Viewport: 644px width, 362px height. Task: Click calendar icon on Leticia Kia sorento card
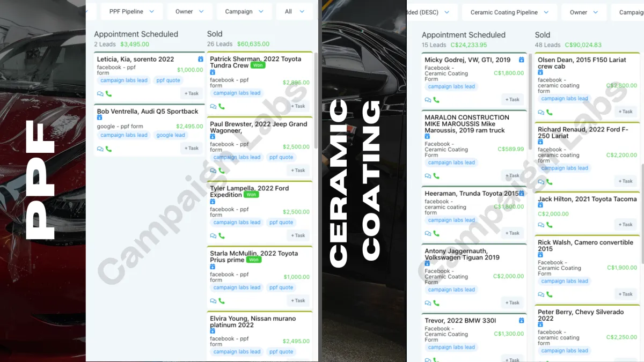point(201,59)
